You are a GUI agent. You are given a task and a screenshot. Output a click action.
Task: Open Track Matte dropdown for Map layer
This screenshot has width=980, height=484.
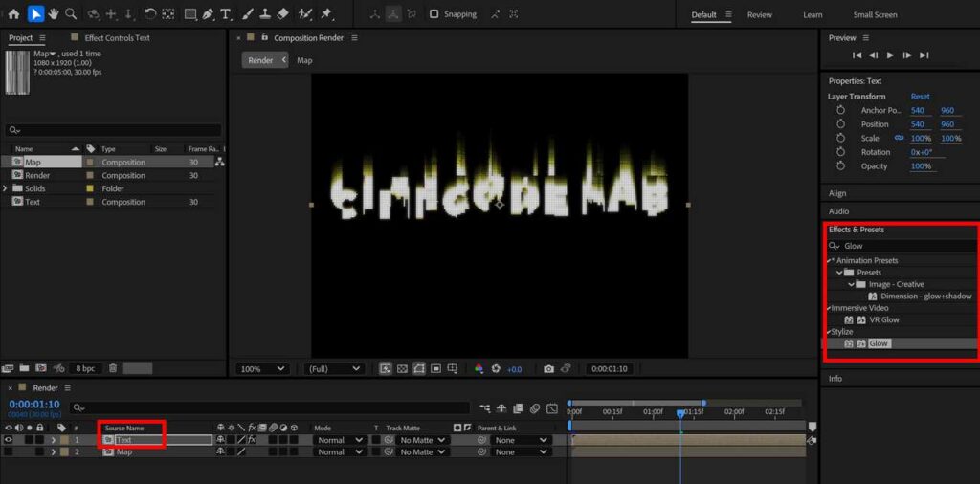[x=422, y=451]
